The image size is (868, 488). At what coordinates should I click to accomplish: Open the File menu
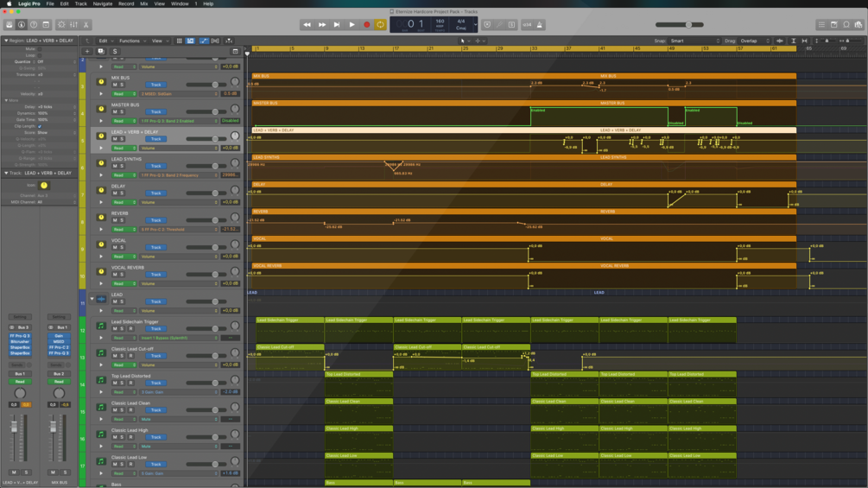50,3
